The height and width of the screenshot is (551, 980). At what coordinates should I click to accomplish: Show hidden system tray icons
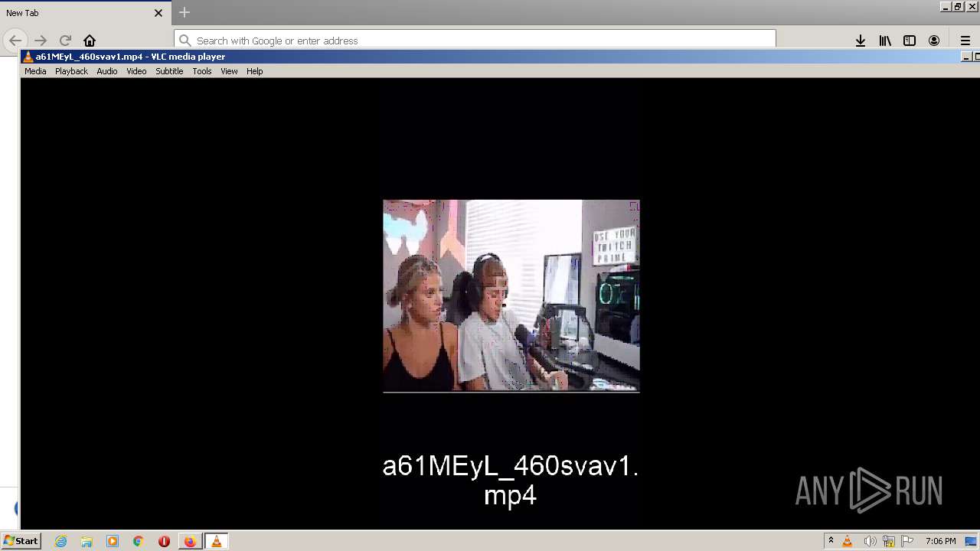coord(831,541)
